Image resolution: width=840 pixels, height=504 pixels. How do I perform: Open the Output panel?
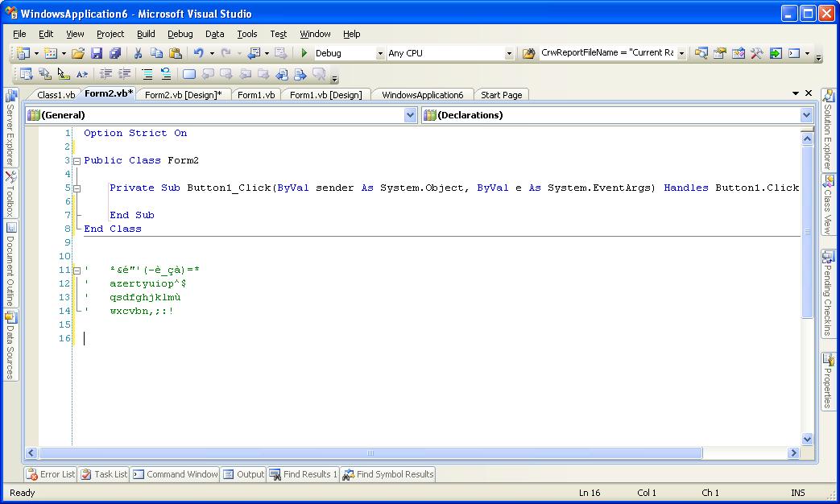click(x=244, y=474)
